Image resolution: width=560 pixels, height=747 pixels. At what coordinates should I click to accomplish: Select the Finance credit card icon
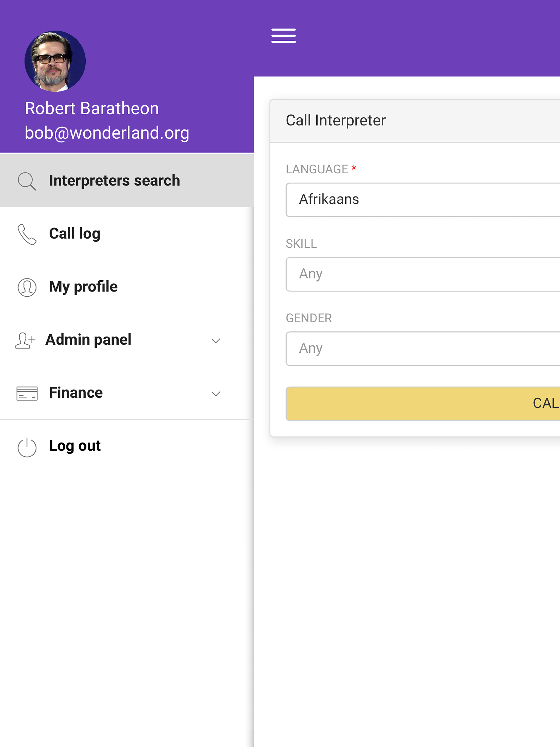tap(27, 393)
